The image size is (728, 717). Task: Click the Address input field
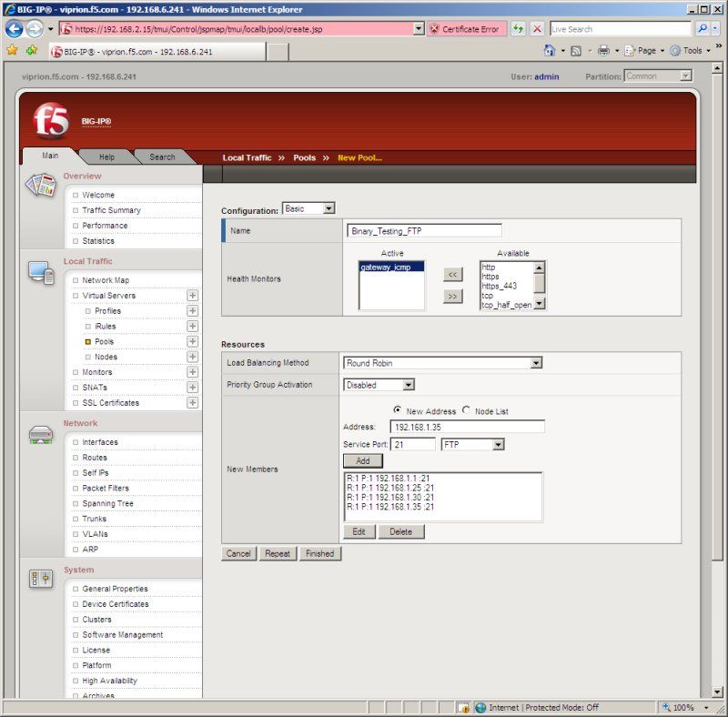coord(467,427)
